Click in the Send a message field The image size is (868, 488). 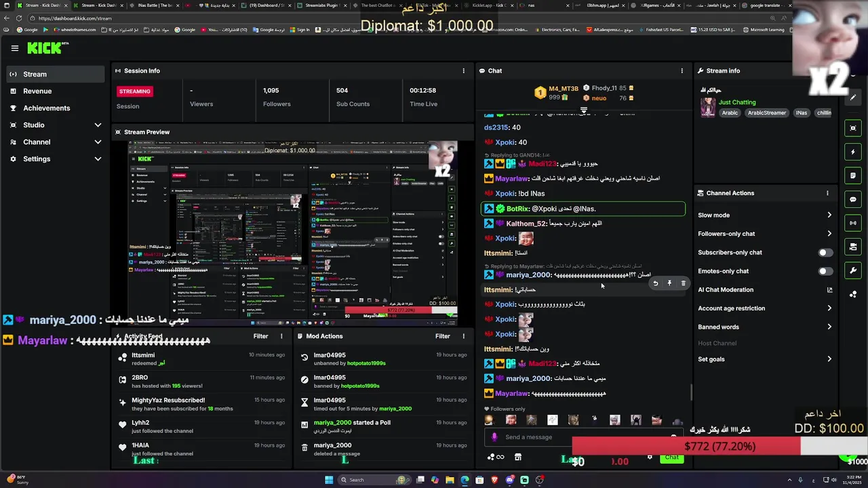tap(583, 437)
